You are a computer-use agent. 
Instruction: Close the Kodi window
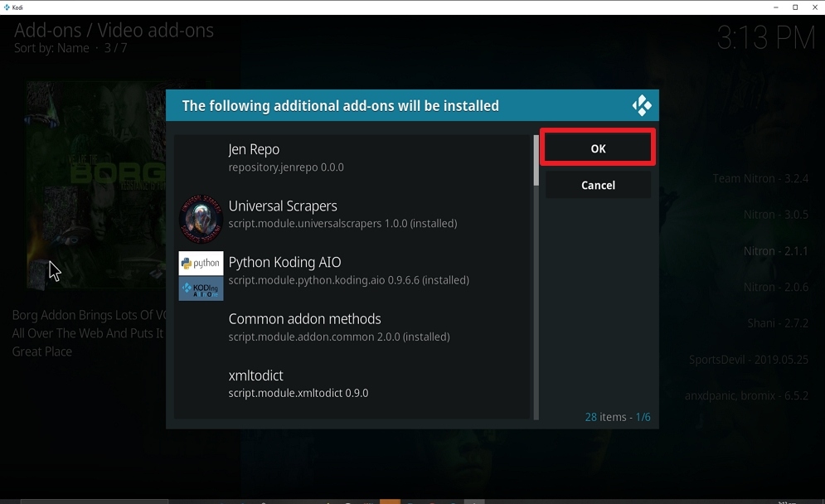click(815, 7)
